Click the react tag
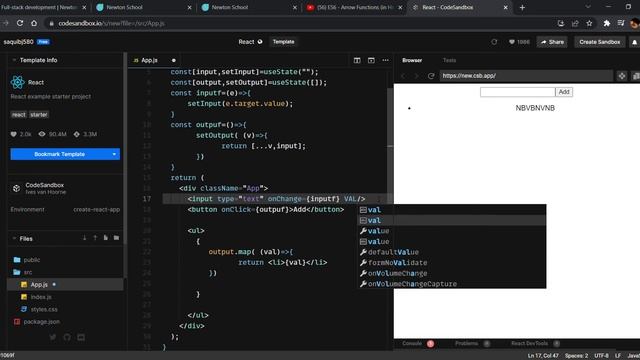 point(18,115)
